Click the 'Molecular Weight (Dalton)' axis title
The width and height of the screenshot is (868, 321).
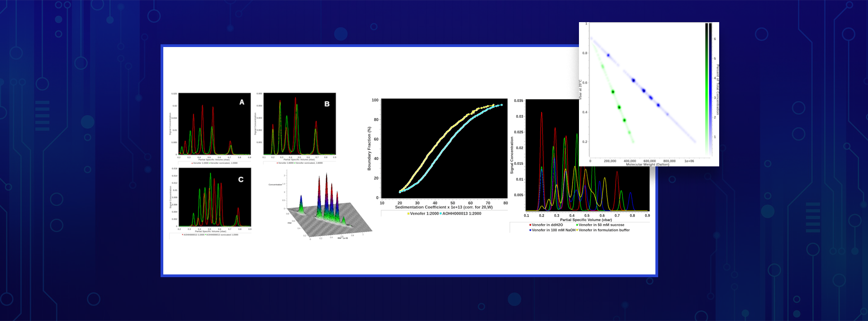click(647, 165)
